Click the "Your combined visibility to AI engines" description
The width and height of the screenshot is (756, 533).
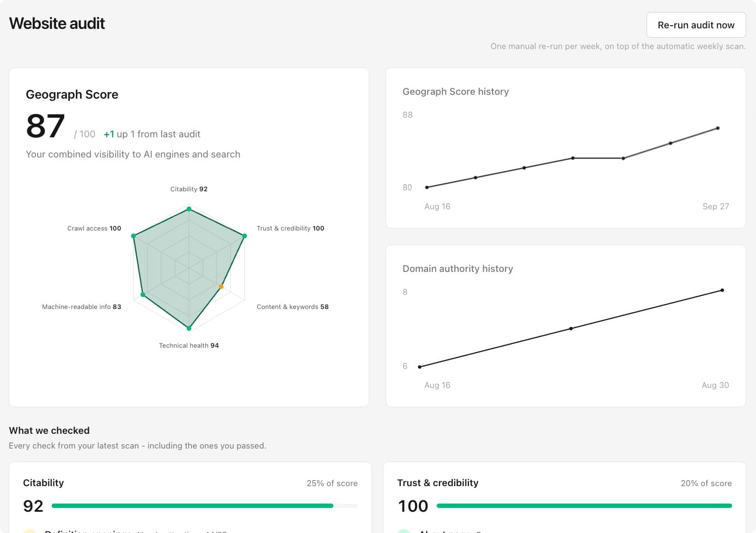point(133,154)
